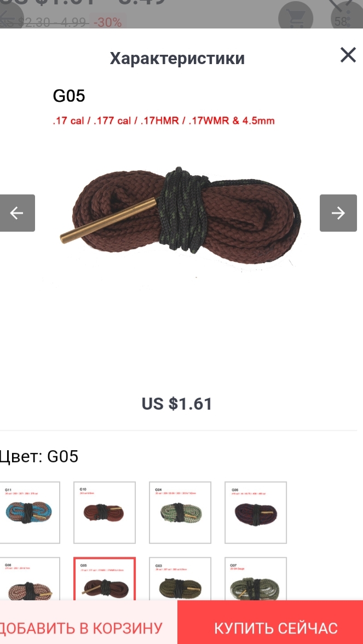The width and height of the screenshot is (363, 644).
Task: Close the Характеристики popup with X
Action: click(x=348, y=55)
